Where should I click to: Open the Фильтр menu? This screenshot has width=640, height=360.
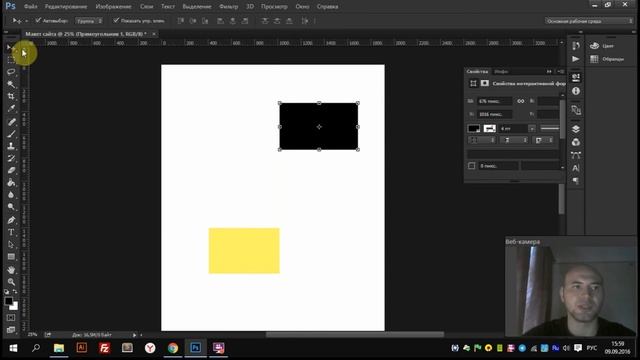coord(228,7)
